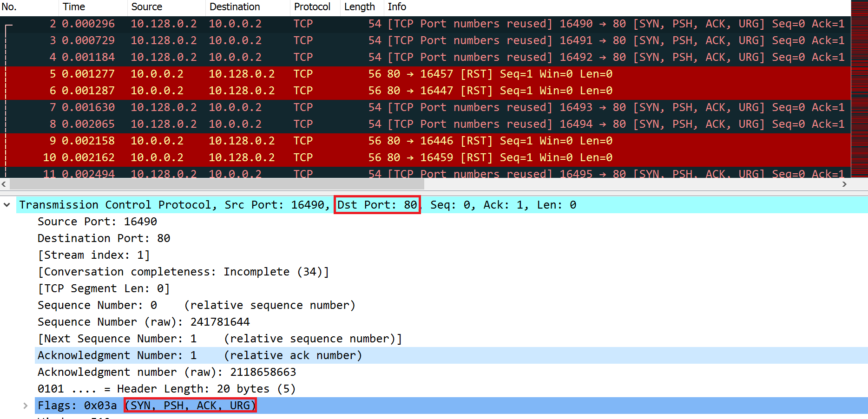Select the Source Port: 16490 detail row
868x419 pixels.
pos(97,221)
